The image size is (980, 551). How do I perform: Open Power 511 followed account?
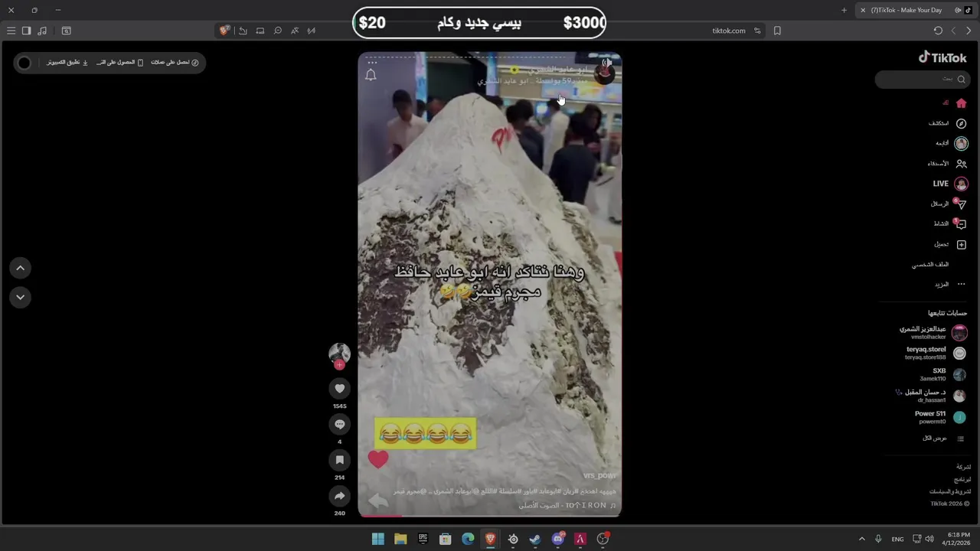pyautogui.click(x=940, y=417)
